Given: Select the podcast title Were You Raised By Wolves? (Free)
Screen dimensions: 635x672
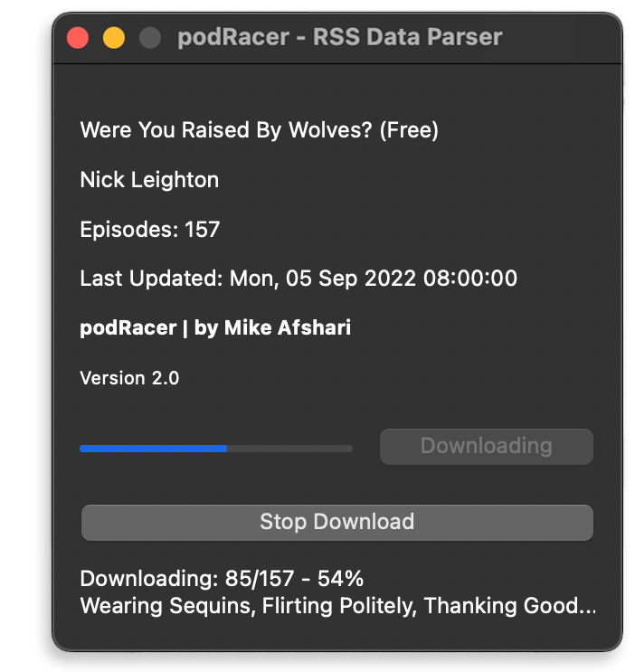Looking at the screenshot, I should pyautogui.click(x=259, y=130).
